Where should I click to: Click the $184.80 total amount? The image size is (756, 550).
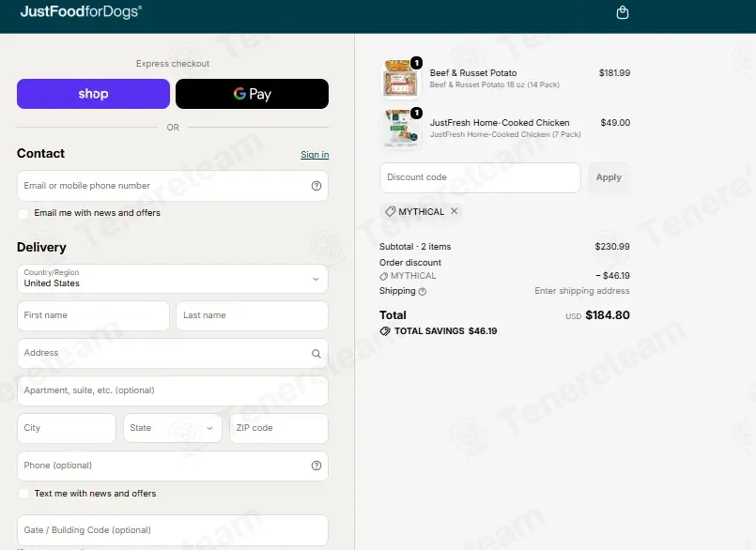coord(608,315)
